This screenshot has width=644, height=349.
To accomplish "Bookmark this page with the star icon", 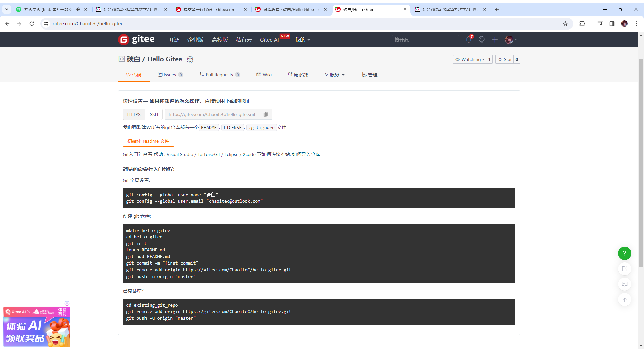I will 565,24.
